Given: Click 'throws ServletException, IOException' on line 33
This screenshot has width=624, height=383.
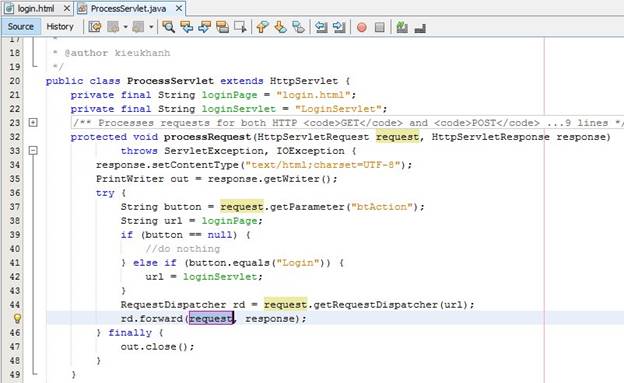Looking at the screenshot, I should pos(232,151).
